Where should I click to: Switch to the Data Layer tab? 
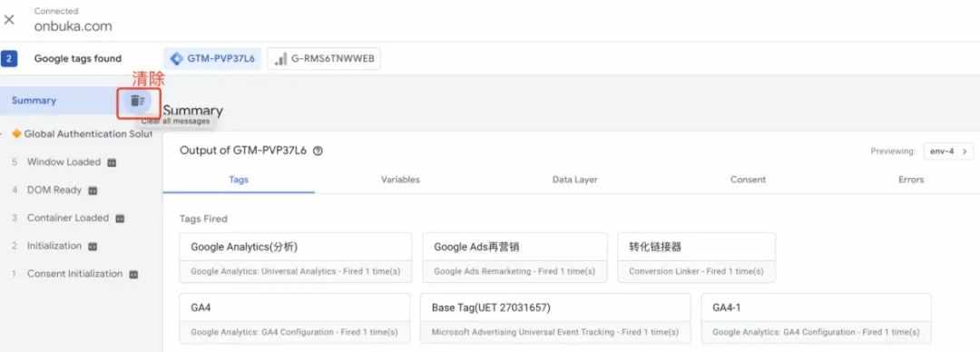[x=574, y=180]
